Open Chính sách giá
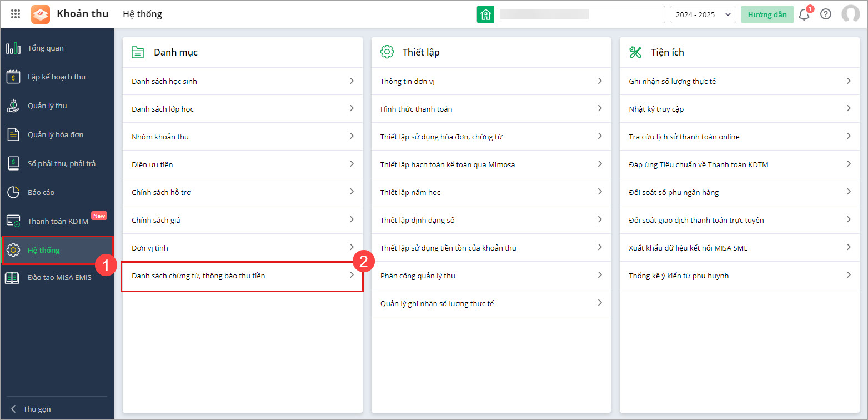868x420 pixels. click(x=243, y=220)
